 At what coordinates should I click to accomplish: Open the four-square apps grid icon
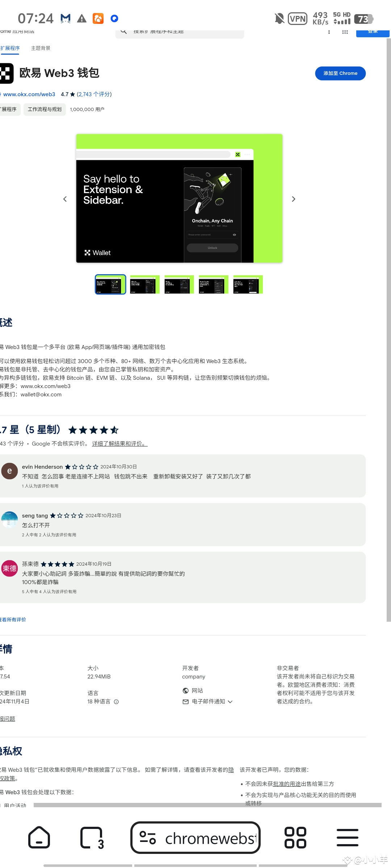[x=295, y=838]
